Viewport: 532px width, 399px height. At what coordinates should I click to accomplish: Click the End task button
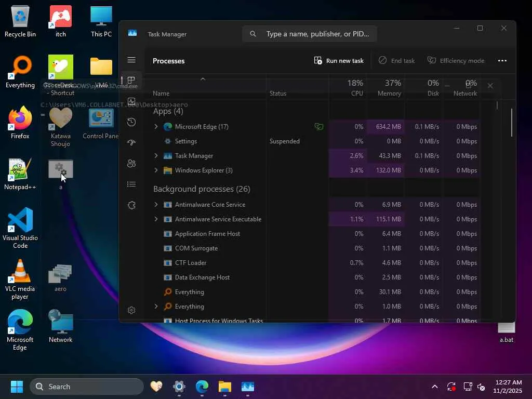396,61
